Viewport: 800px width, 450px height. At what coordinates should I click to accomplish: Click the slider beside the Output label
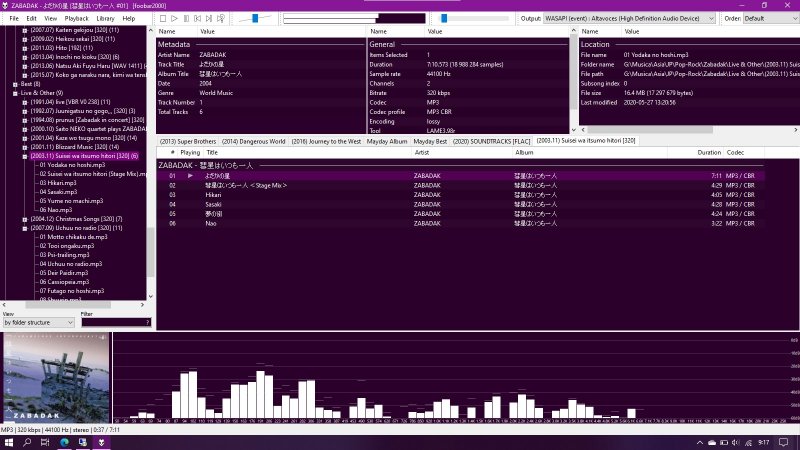(472, 18)
